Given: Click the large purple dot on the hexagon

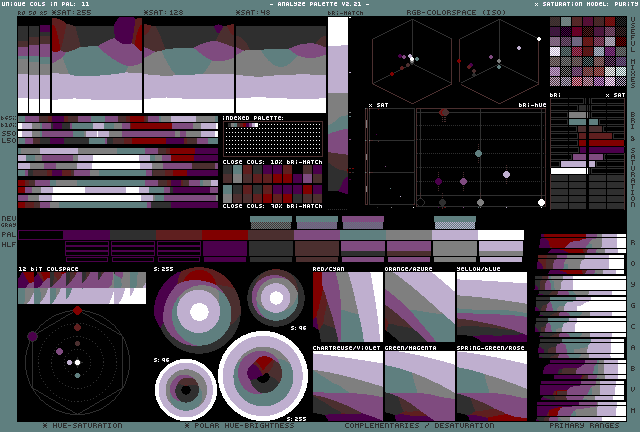Looking at the screenshot, I should click(32, 336).
